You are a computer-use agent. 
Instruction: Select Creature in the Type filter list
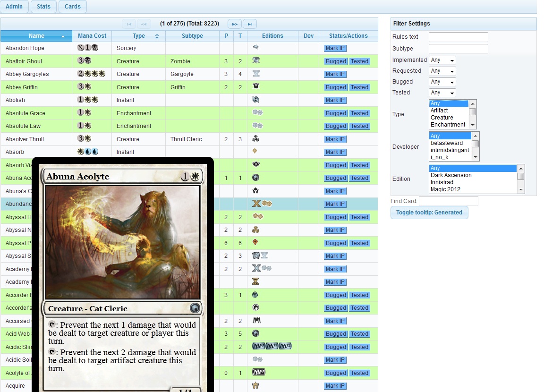442,118
